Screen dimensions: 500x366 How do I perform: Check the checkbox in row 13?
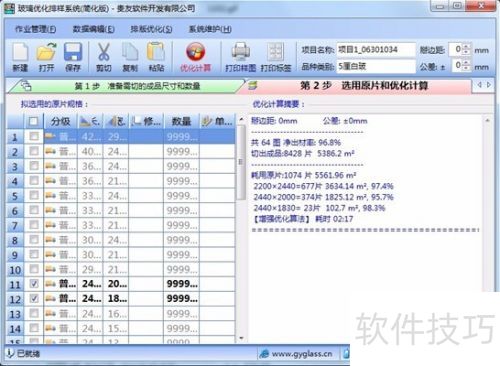coord(34,313)
